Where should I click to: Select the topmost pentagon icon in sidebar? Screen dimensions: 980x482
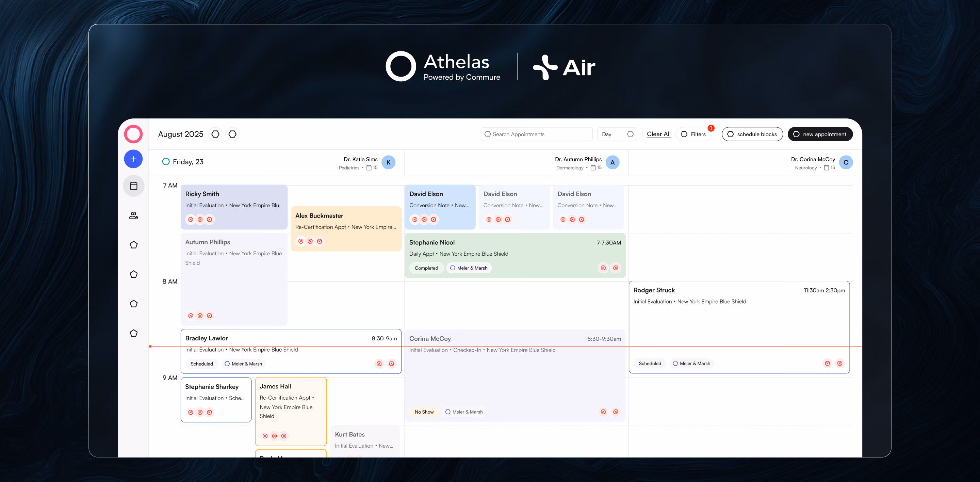click(133, 245)
